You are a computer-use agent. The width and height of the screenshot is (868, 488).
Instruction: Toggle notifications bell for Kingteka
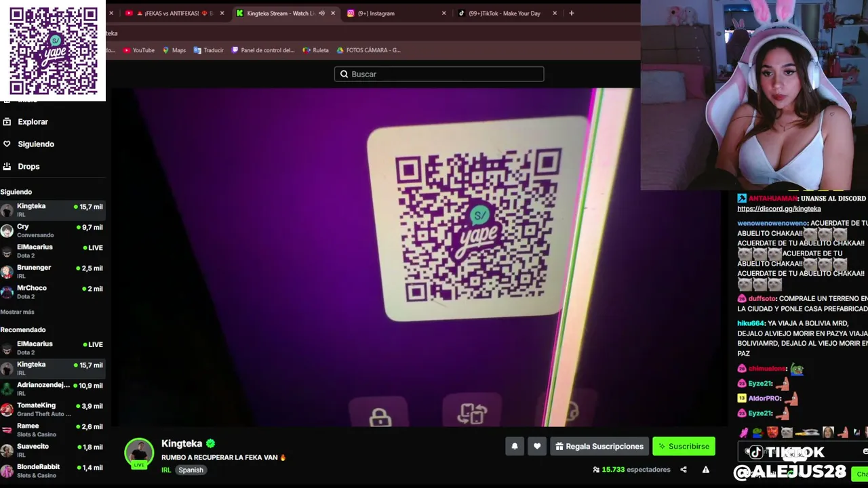(515, 446)
